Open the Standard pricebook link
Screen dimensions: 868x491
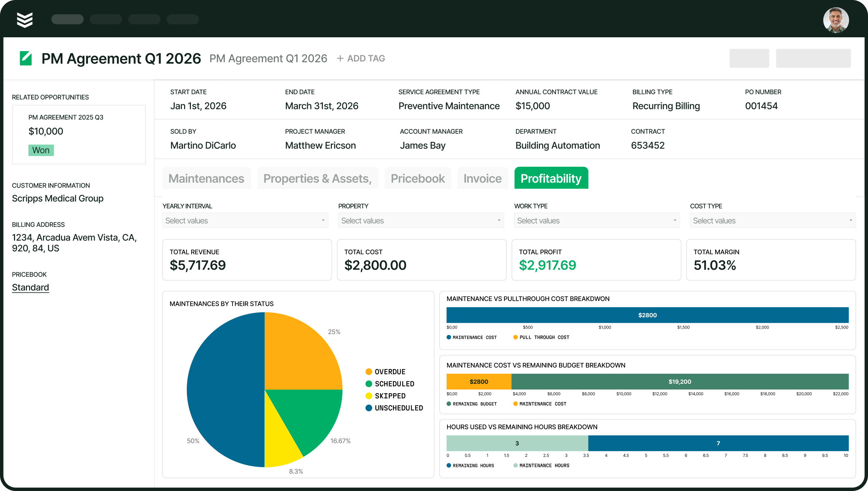31,287
